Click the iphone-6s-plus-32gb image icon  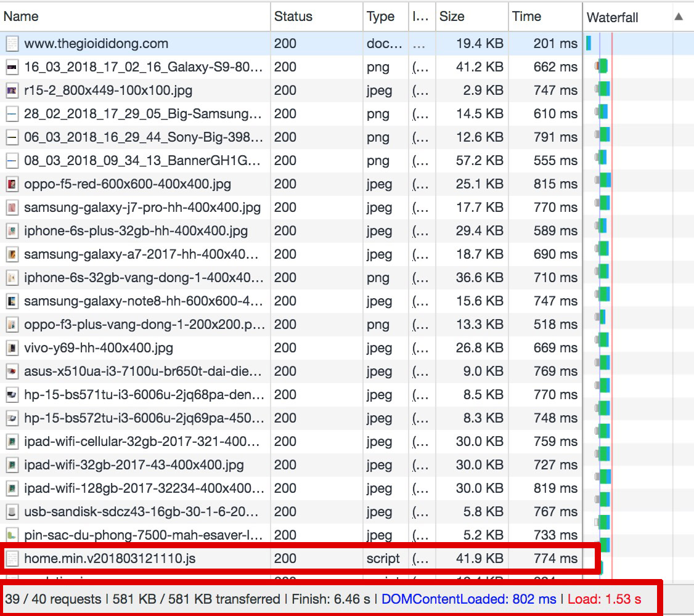tap(12, 231)
